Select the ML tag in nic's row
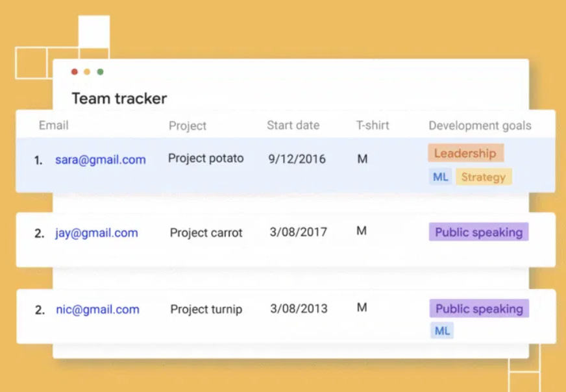 442,331
